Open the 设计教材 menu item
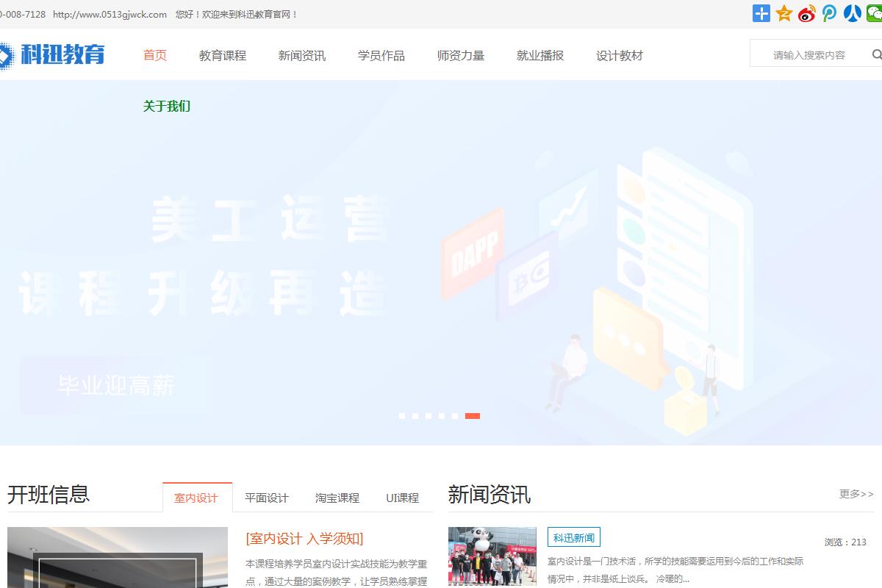The height and width of the screenshot is (588, 882). click(620, 55)
